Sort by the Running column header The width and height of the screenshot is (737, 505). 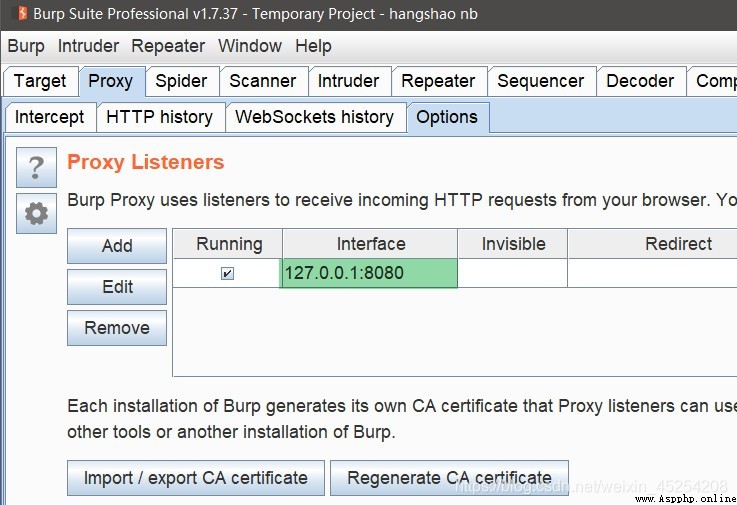point(228,244)
